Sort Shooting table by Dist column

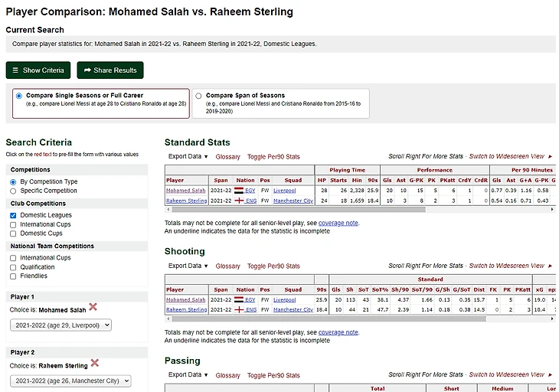pyautogui.click(x=479, y=289)
